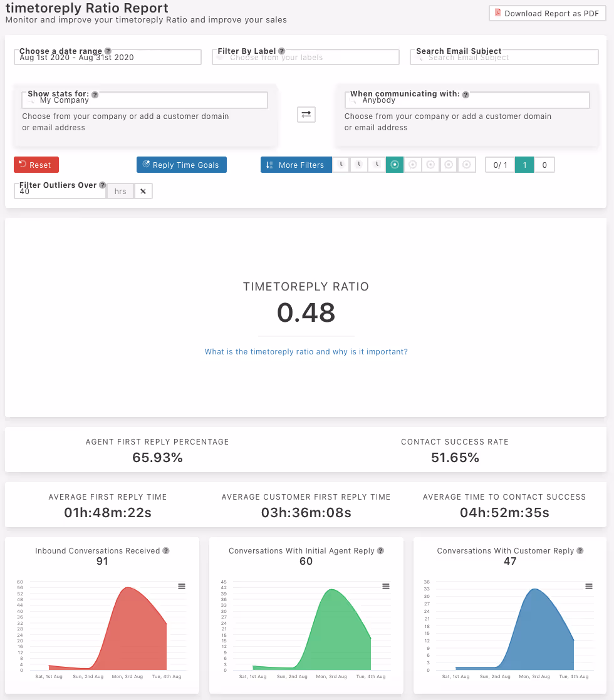Click the 51.65% contact success rate
This screenshot has width=614, height=700.
pos(455,458)
